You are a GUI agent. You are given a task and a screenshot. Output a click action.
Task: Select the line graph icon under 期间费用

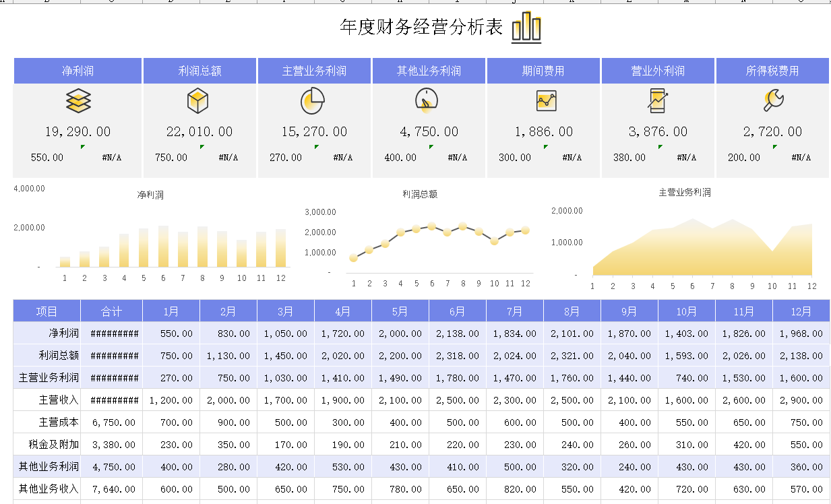click(546, 101)
